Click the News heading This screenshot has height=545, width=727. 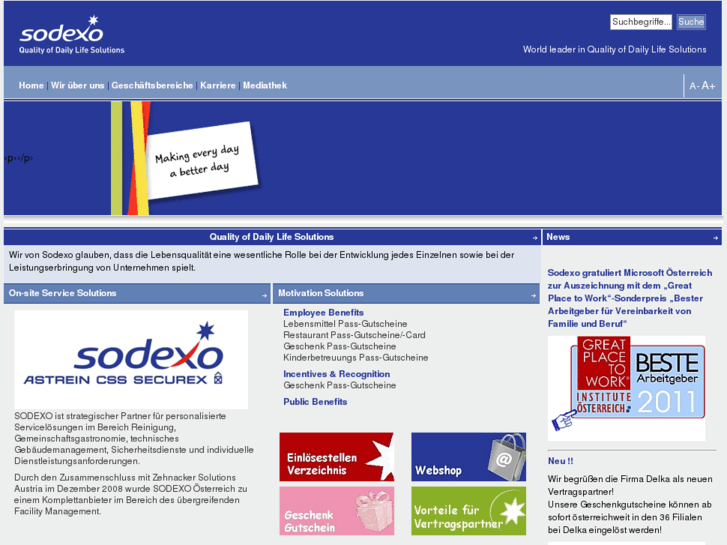pyautogui.click(x=558, y=237)
